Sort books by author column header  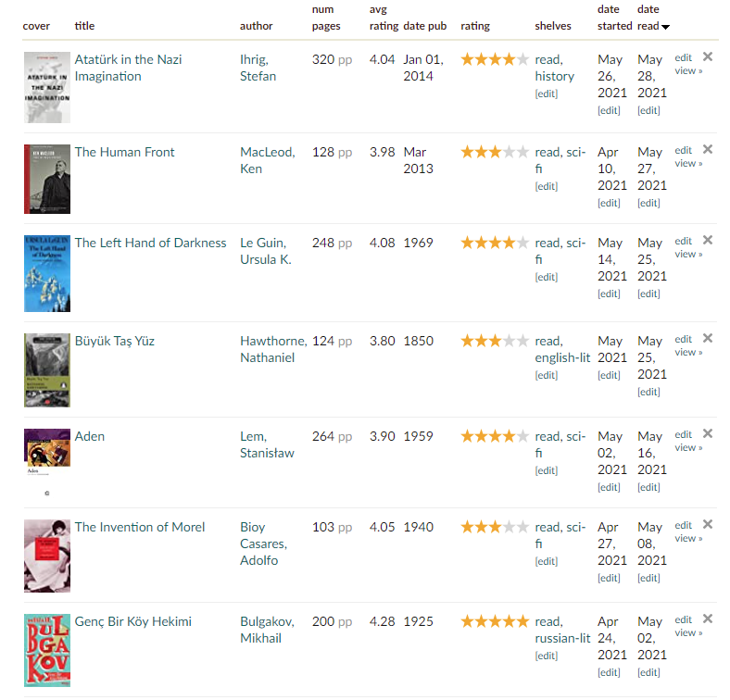point(256,26)
